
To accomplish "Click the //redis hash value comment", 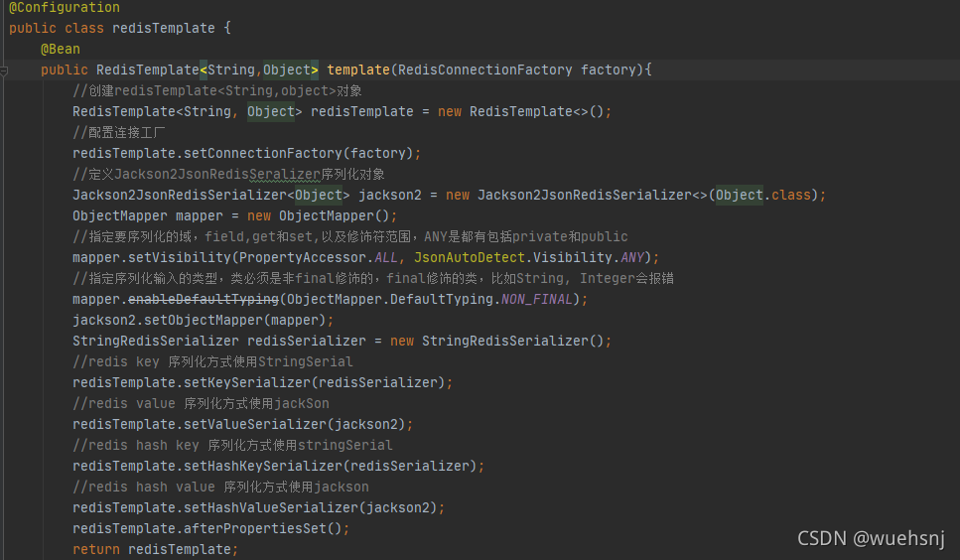I will pos(220,487).
